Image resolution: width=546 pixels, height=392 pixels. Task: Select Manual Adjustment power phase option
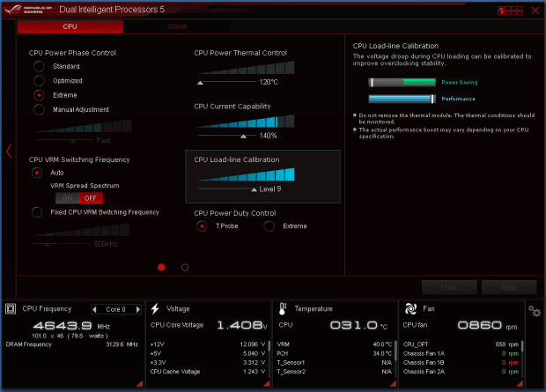pos(39,109)
